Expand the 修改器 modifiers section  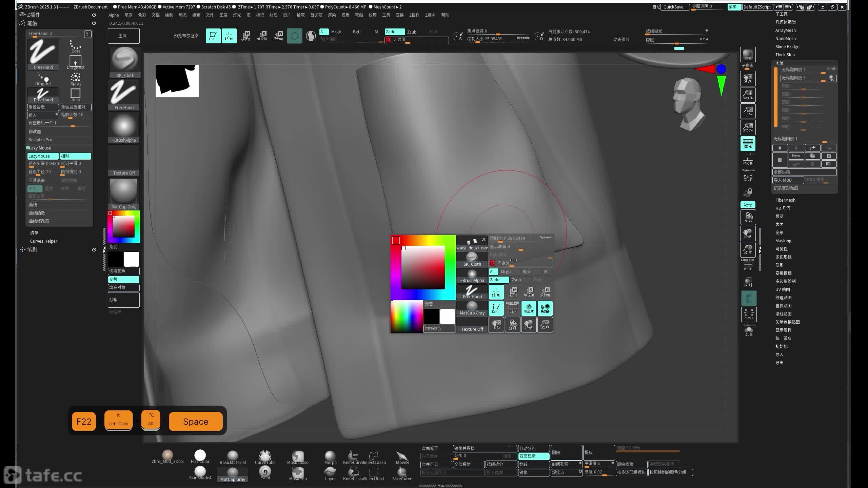(35, 131)
